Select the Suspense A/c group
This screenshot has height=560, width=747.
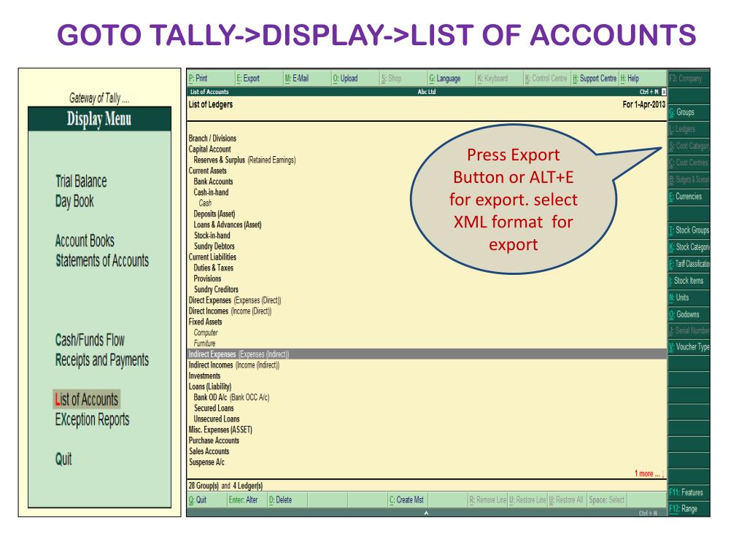[206, 462]
